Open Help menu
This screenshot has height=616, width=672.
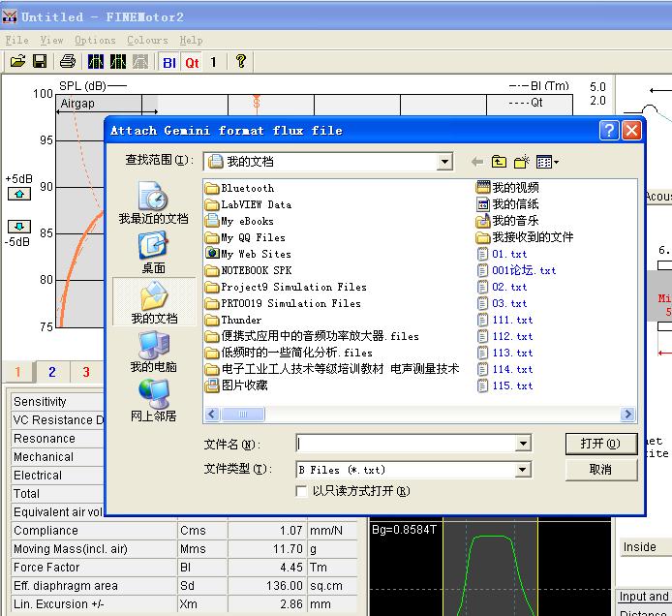[191, 41]
